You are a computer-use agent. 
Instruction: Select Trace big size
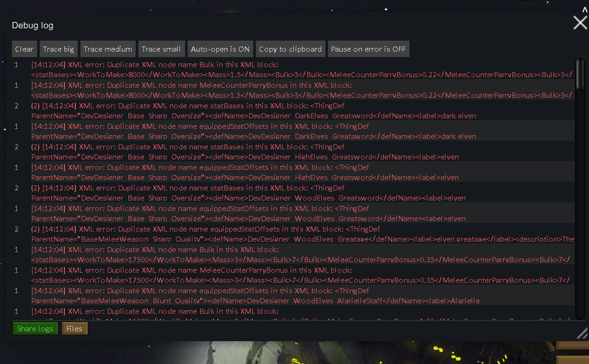(x=58, y=49)
